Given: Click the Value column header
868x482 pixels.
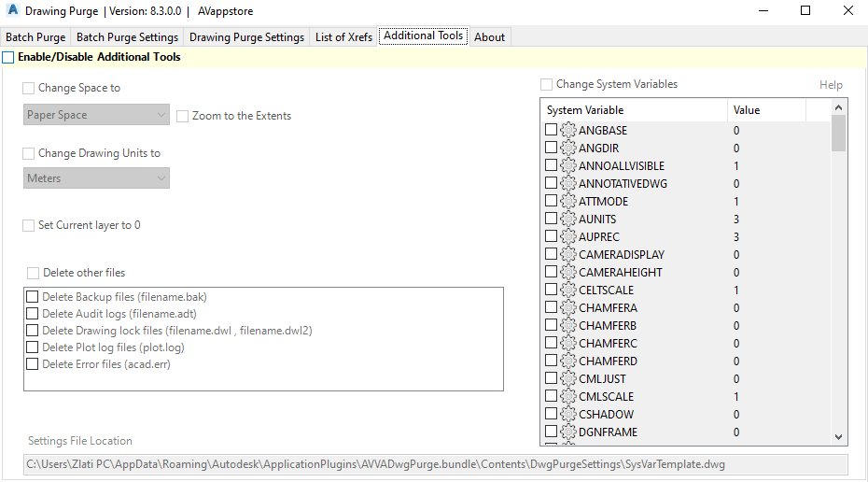Looking at the screenshot, I should 766,110.
